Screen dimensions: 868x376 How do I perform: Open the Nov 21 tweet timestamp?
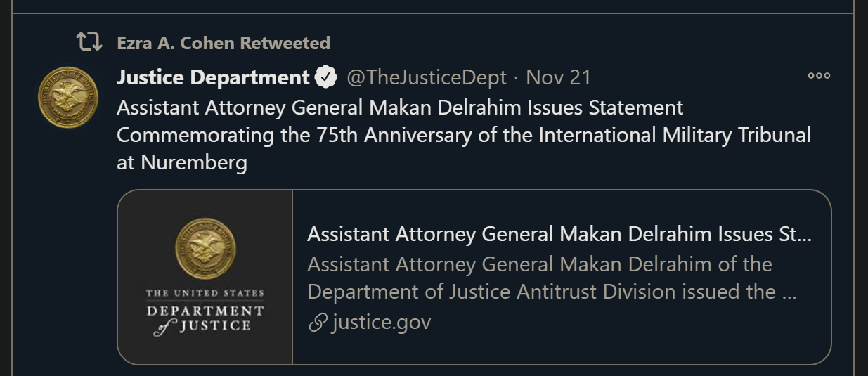[x=559, y=77]
